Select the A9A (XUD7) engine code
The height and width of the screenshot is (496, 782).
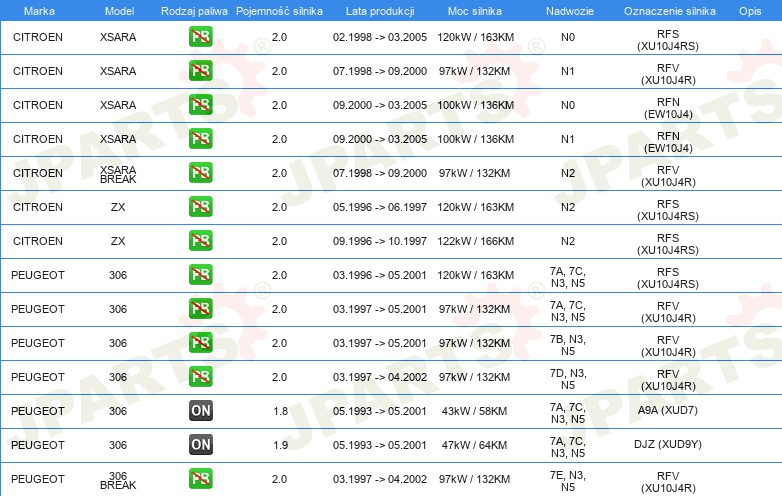[668, 410]
